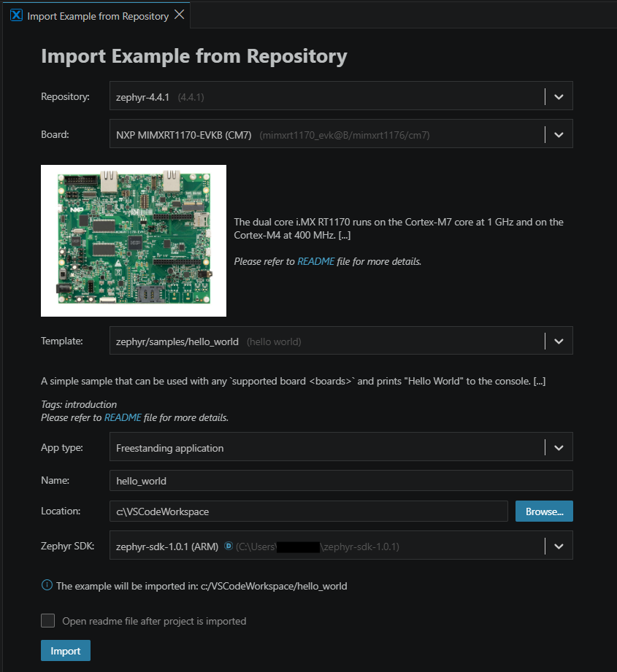The image size is (617, 672).
Task: Click the hello world sample description text
Action: 294,381
